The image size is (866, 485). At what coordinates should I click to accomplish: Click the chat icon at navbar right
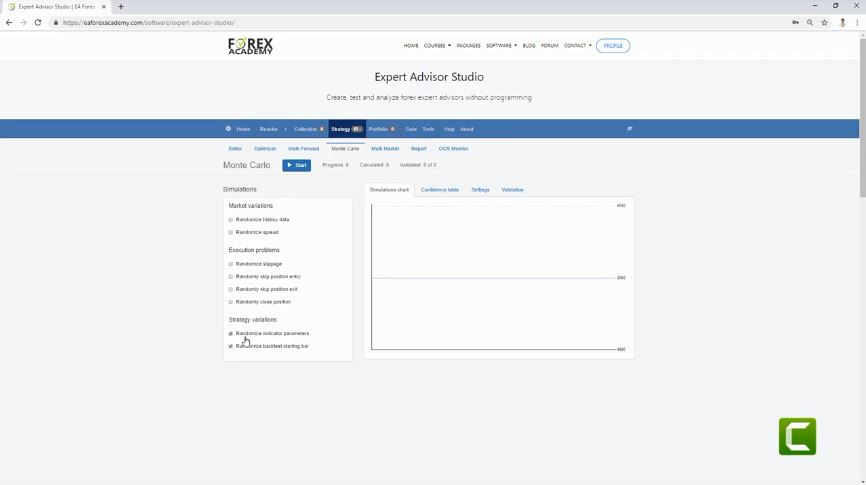pyautogui.click(x=629, y=129)
